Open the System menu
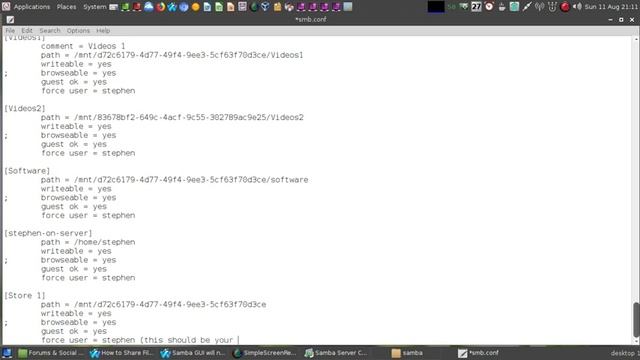The image size is (640, 360). coord(95,7)
